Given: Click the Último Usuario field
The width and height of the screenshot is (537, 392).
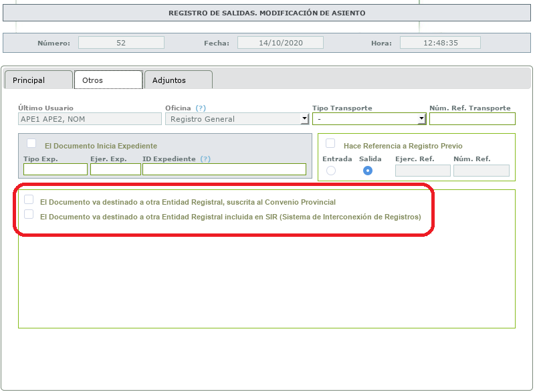Looking at the screenshot, I should coord(90,119).
